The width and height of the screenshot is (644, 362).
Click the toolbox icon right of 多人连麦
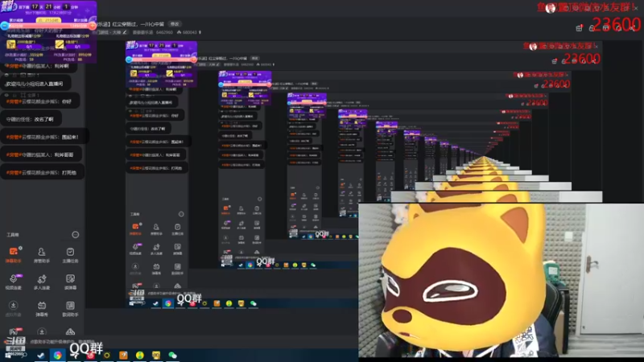click(x=70, y=282)
